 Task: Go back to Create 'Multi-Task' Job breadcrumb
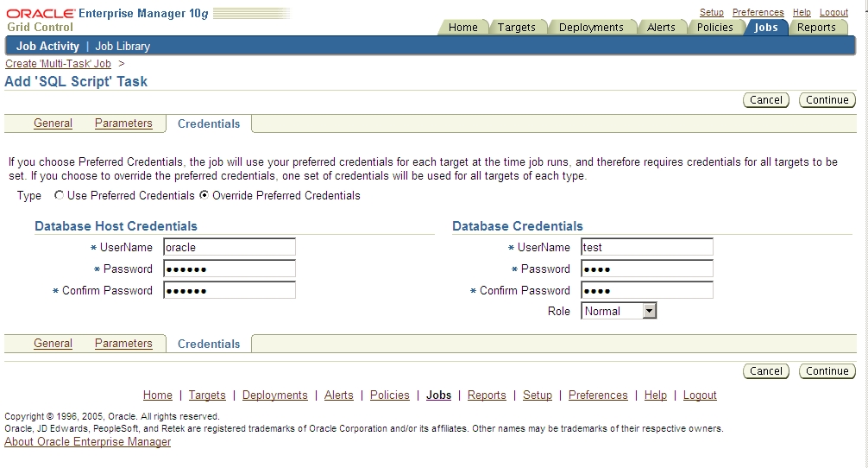pos(58,64)
